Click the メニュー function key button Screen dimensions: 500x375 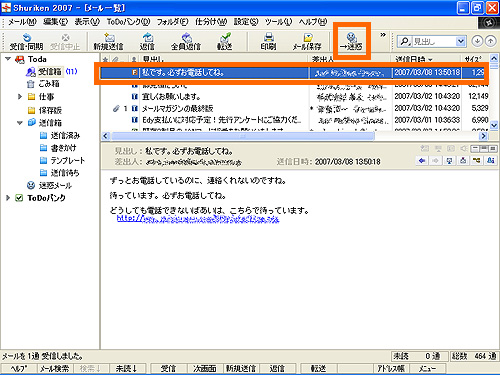[427, 368]
